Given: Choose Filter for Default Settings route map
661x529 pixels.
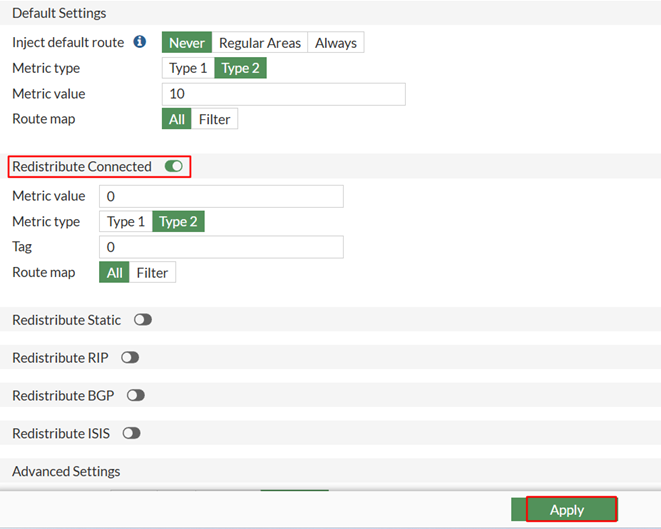Looking at the screenshot, I should [x=215, y=119].
